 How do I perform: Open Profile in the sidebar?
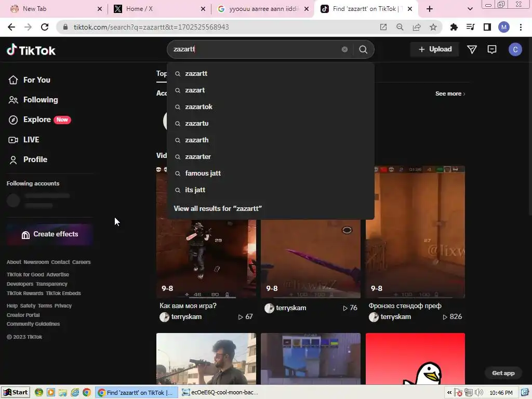(28, 159)
